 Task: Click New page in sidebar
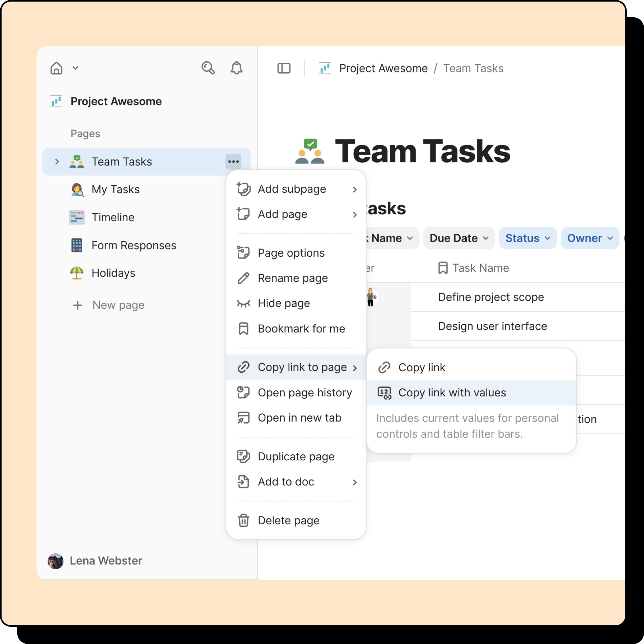pos(118,305)
